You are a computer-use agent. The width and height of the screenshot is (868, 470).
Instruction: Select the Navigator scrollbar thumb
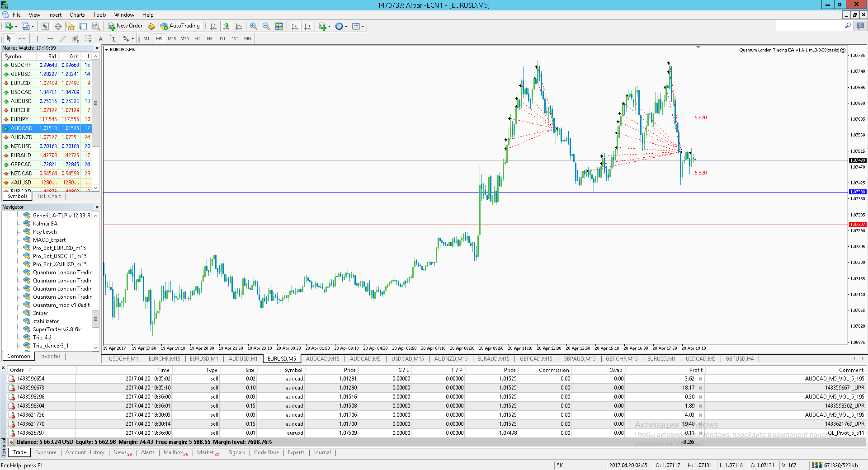tap(95, 319)
